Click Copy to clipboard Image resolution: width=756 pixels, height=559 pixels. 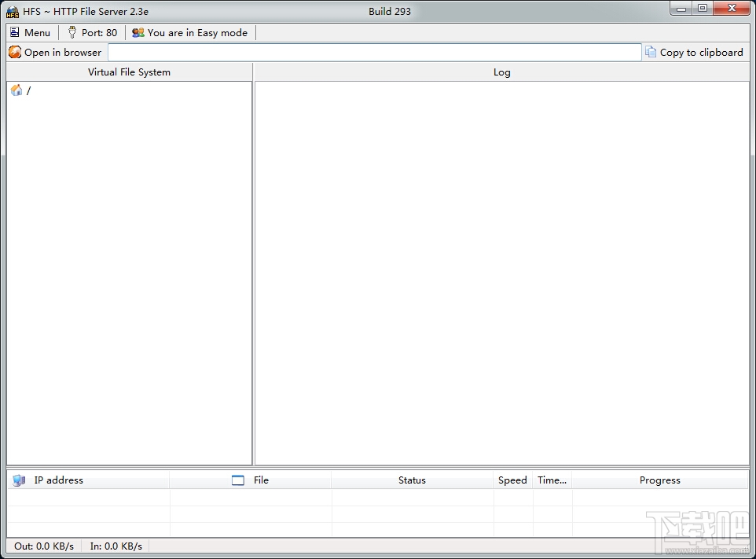click(695, 52)
